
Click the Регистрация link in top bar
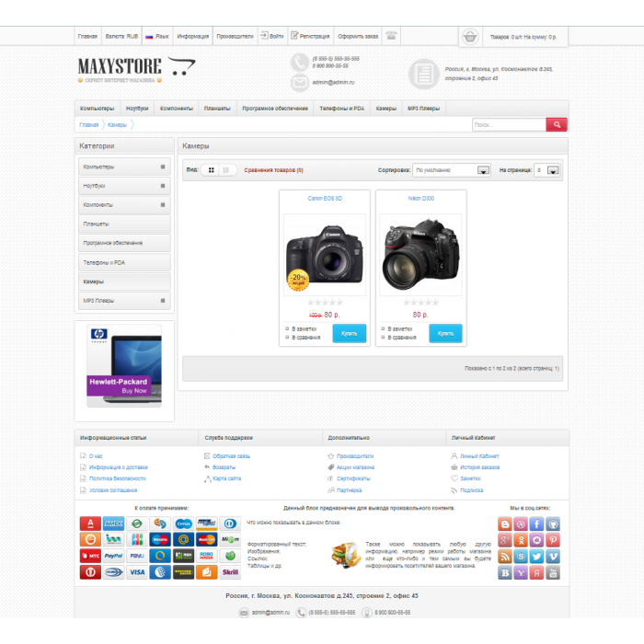pos(310,36)
